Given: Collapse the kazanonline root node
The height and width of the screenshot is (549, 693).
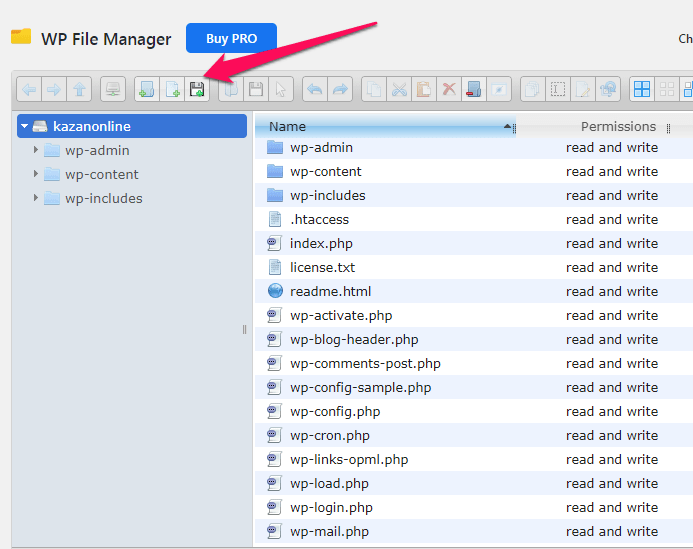Looking at the screenshot, I should click(24, 126).
